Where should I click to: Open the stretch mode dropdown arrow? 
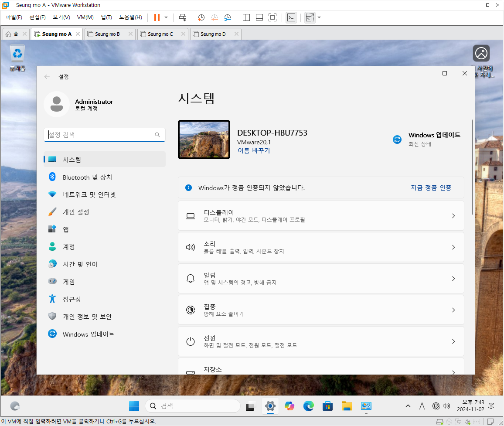319,17
